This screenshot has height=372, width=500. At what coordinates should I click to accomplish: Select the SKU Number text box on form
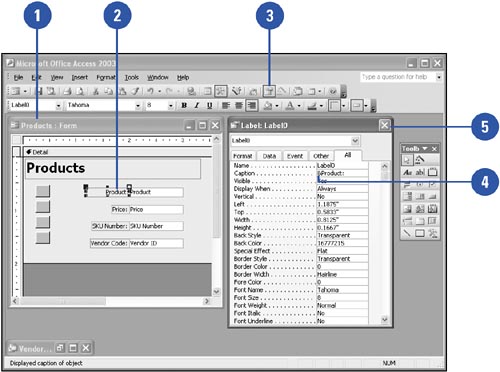click(156, 226)
